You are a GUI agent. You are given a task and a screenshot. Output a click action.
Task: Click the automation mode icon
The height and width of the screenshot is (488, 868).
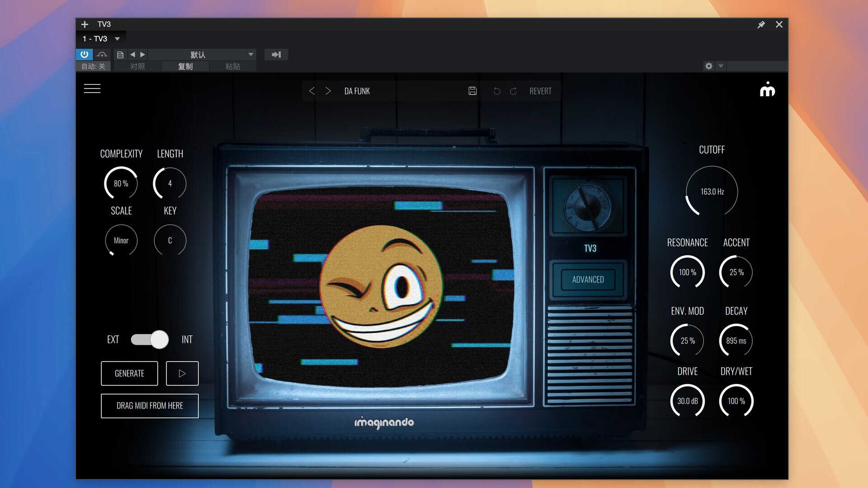(x=102, y=54)
